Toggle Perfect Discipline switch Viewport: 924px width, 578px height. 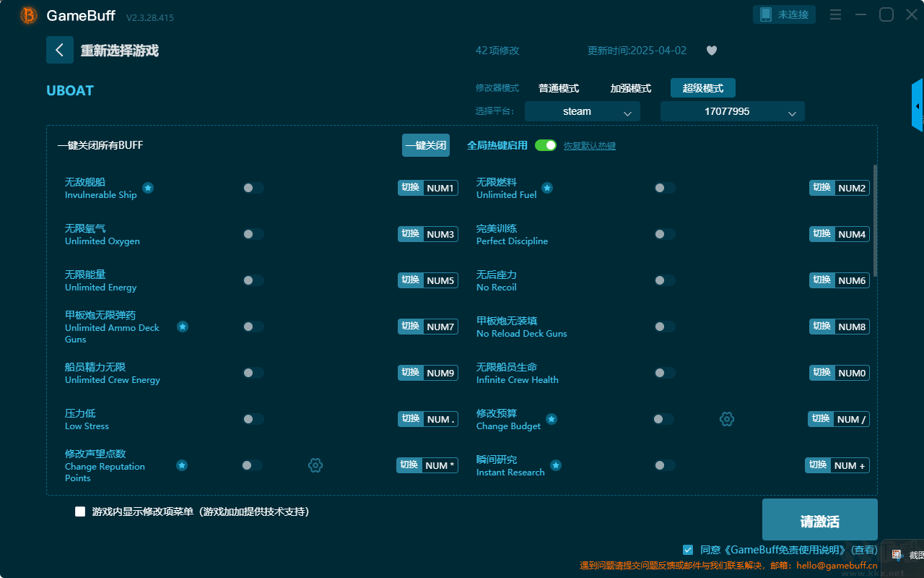coord(665,234)
